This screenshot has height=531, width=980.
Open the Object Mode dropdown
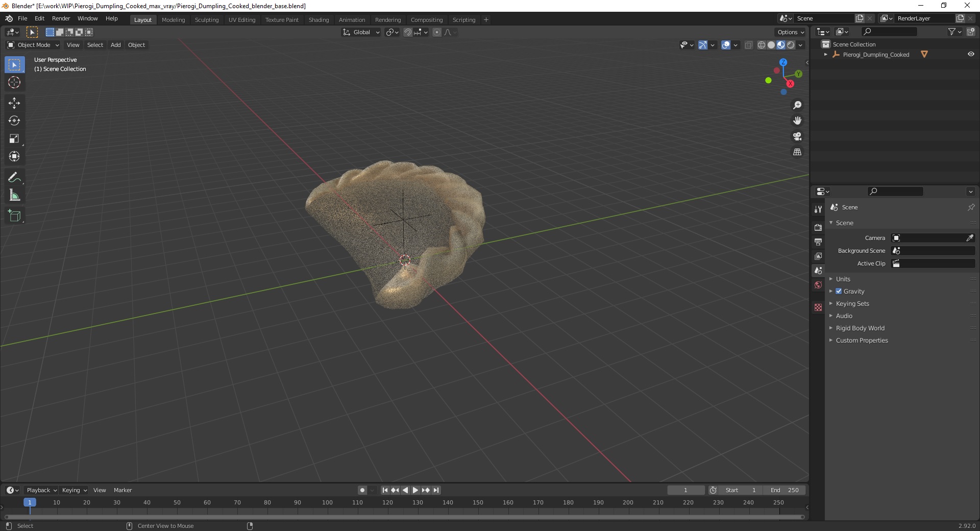33,45
